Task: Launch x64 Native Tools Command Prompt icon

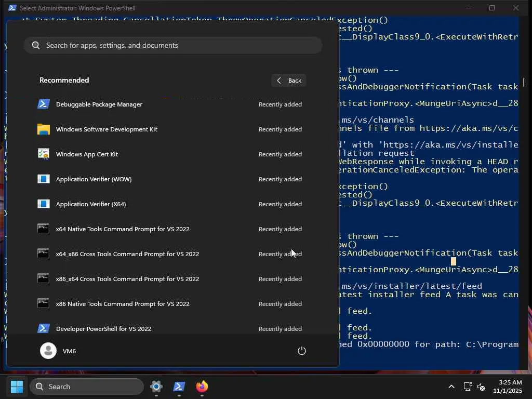Action: point(44,229)
